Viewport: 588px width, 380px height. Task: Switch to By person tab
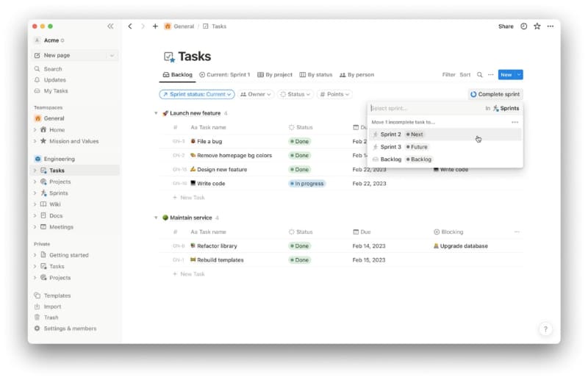(357, 75)
